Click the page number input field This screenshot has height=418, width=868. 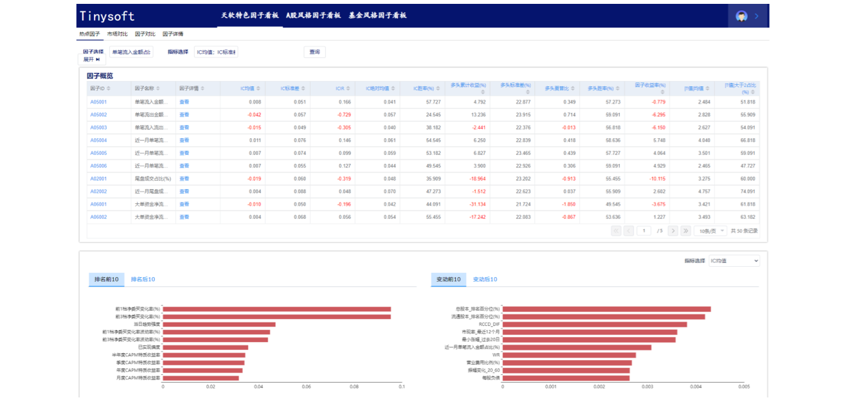click(644, 231)
